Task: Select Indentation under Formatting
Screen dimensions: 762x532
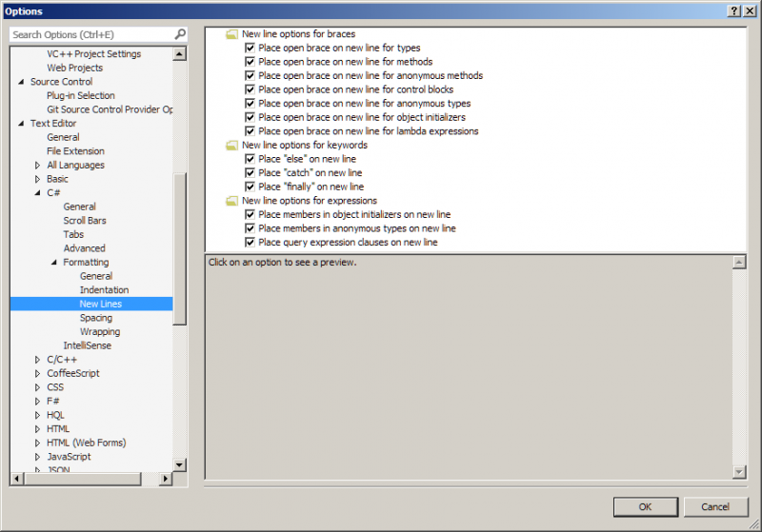Action: pos(104,290)
